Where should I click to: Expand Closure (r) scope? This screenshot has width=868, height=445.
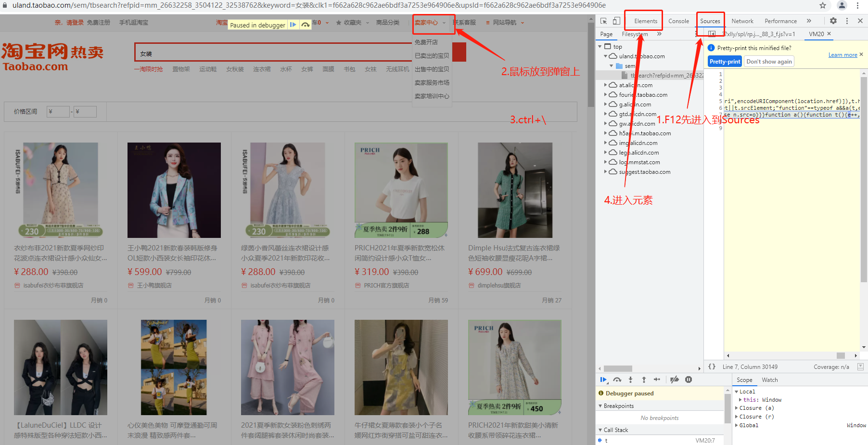pyautogui.click(x=736, y=417)
